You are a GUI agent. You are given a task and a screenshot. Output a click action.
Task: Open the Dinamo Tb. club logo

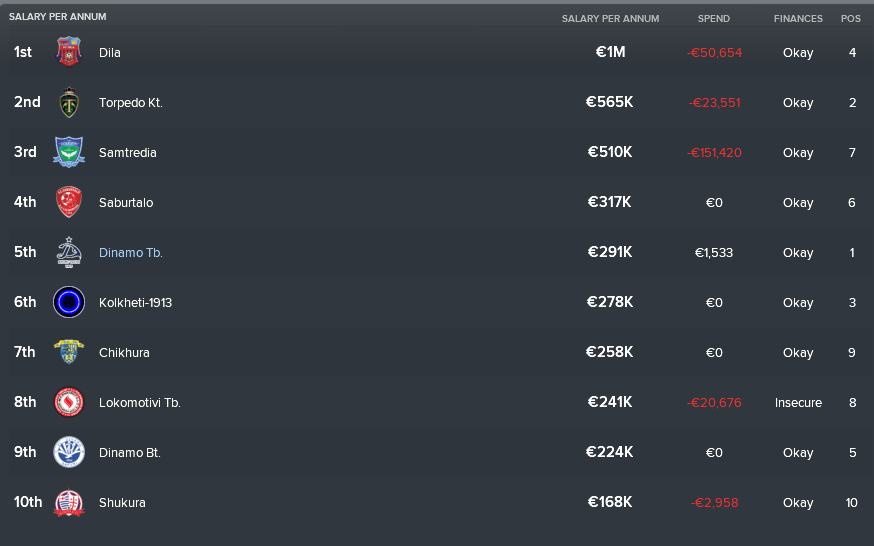tap(69, 252)
